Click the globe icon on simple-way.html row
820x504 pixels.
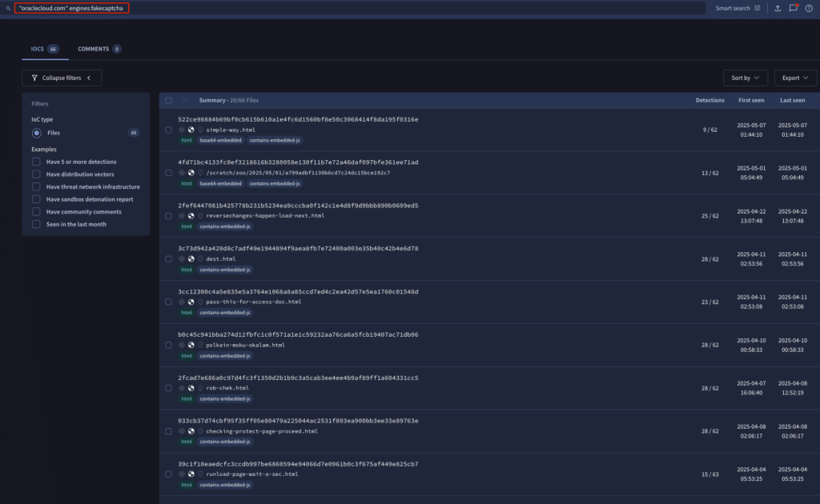click(191, 130)
